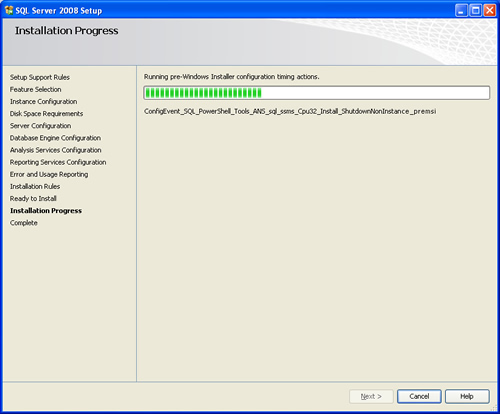This screenshot has height=414, width=500.
Task: Click the 'Running pre-Windows Installer' status text
Action: [232, 77]
